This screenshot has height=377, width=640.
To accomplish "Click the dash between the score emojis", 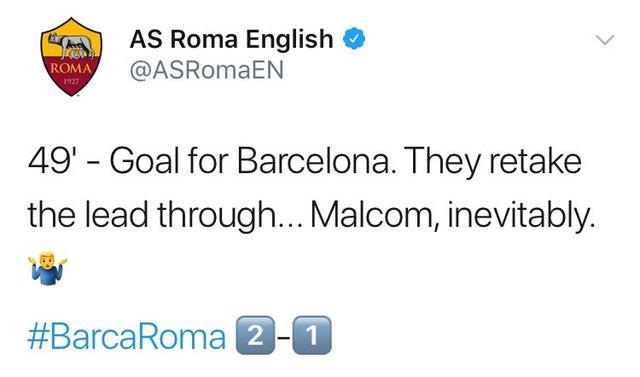I will [x=284, y=337].
